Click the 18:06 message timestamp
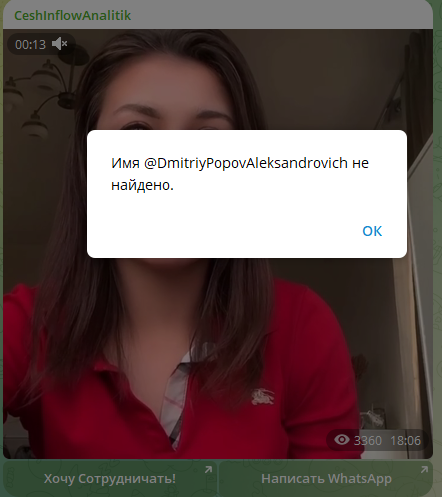The width and height of the screenshot is (442, 497). click(x=405, y=441)
